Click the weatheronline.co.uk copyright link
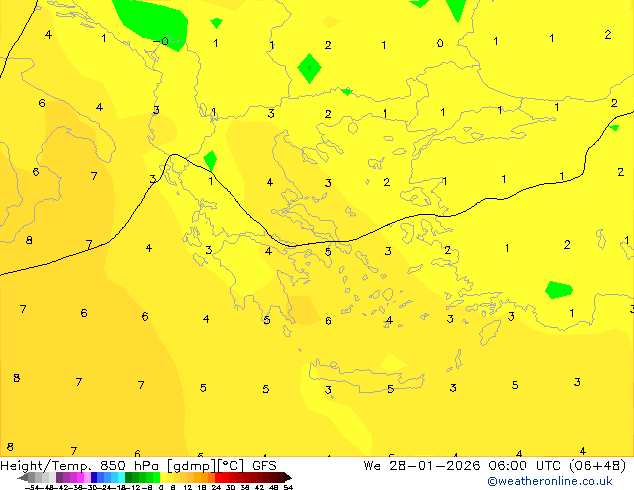Screen dimensions: 634x490 click(x=549, y=481)
